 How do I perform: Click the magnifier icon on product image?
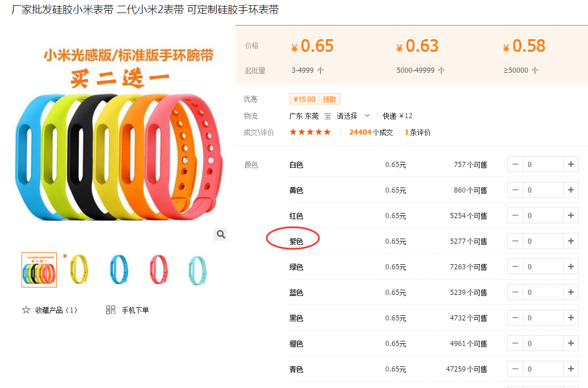tap(221, 235)
